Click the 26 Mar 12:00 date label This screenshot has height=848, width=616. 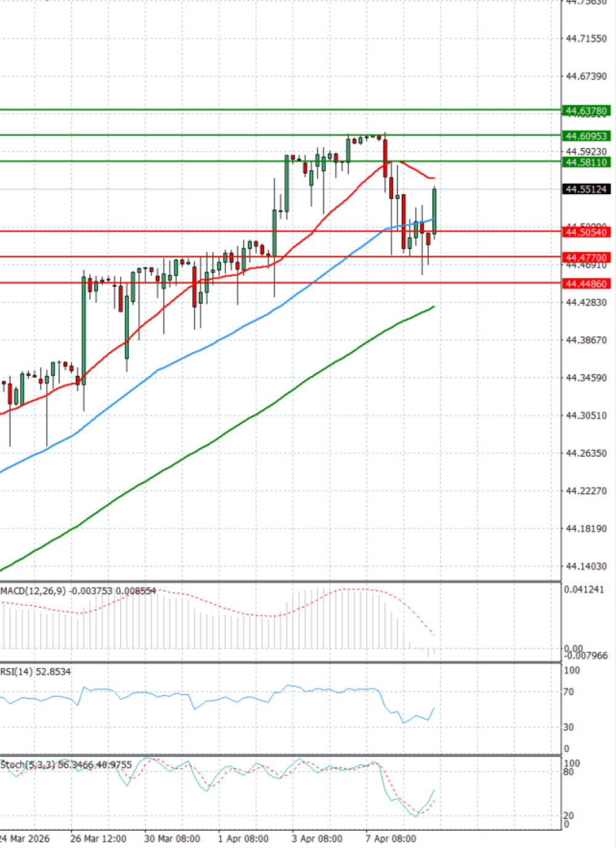[x=99, y=839]
